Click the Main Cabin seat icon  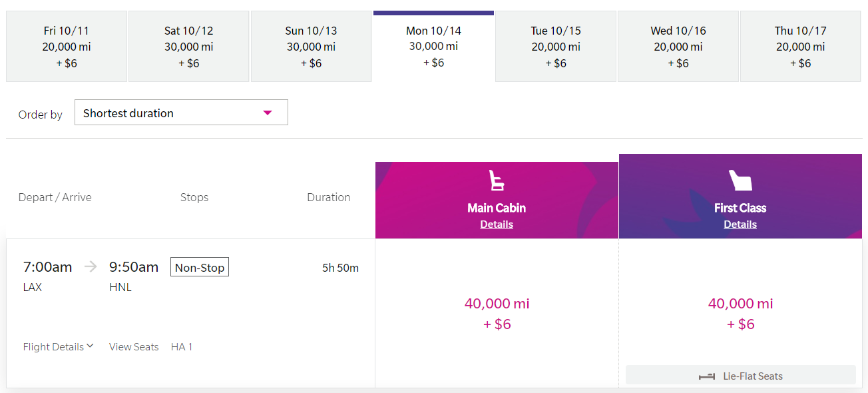pos(497,181)
